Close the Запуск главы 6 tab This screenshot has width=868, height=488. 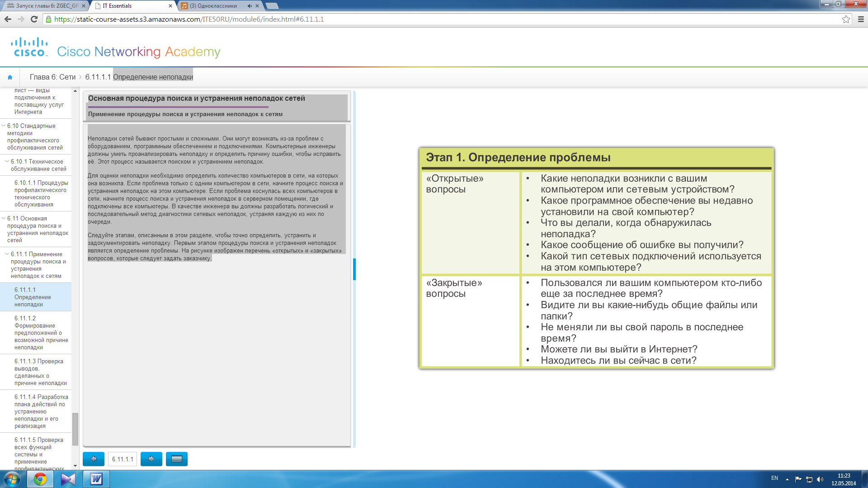(84, 6)
